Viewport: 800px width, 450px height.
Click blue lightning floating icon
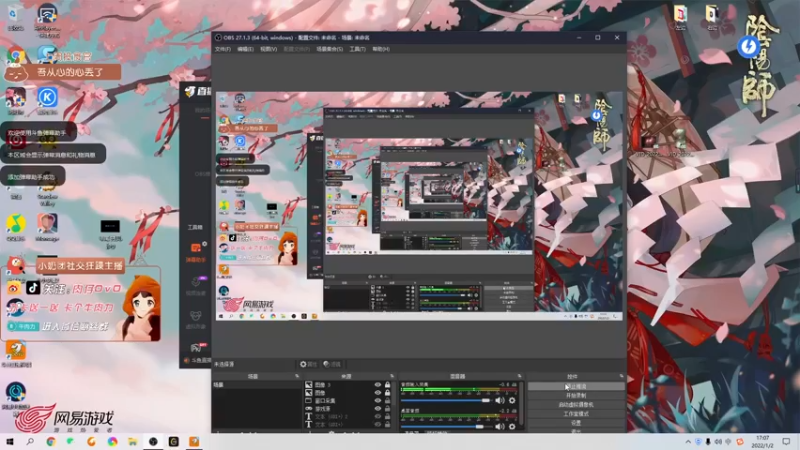(748, 46)
